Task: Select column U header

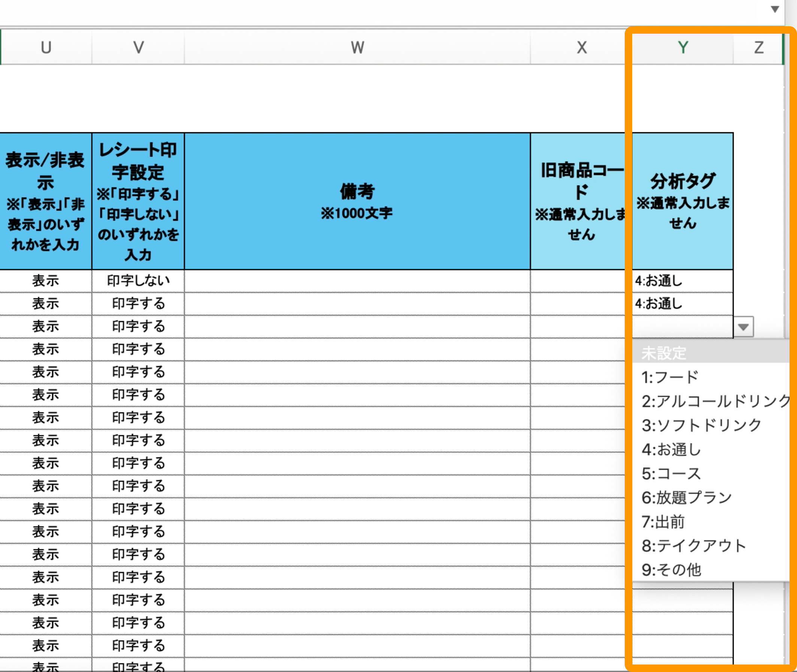Action: click(x=46, y=48)
